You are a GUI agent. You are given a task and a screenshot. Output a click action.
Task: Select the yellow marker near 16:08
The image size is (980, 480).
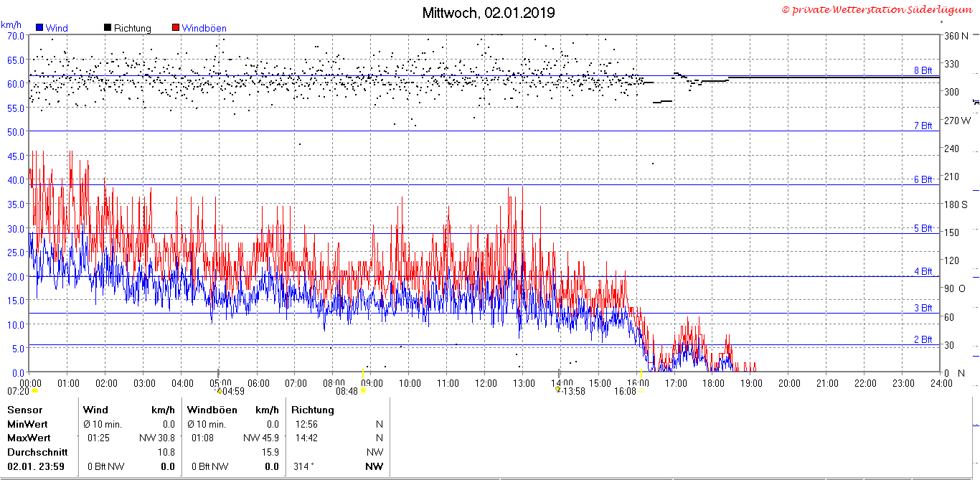tap(642, 391)
